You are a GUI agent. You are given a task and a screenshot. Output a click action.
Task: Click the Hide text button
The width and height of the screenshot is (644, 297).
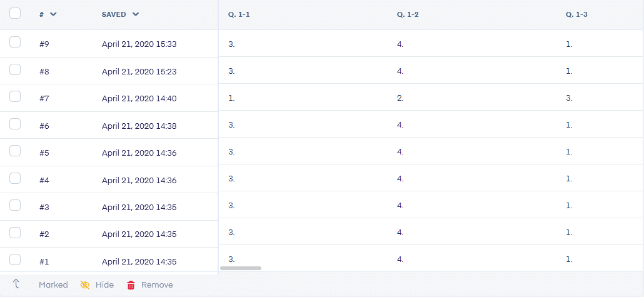(x=105, y=284)
